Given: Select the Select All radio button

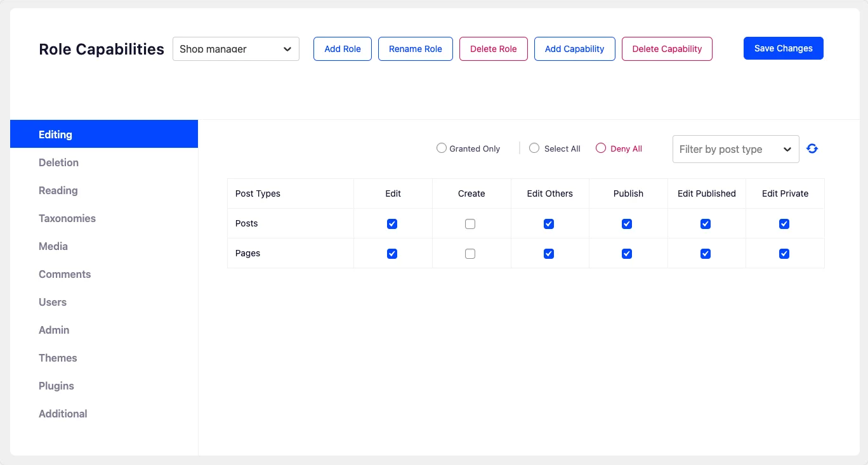Looking at the screenshot, I should point(534,148).
